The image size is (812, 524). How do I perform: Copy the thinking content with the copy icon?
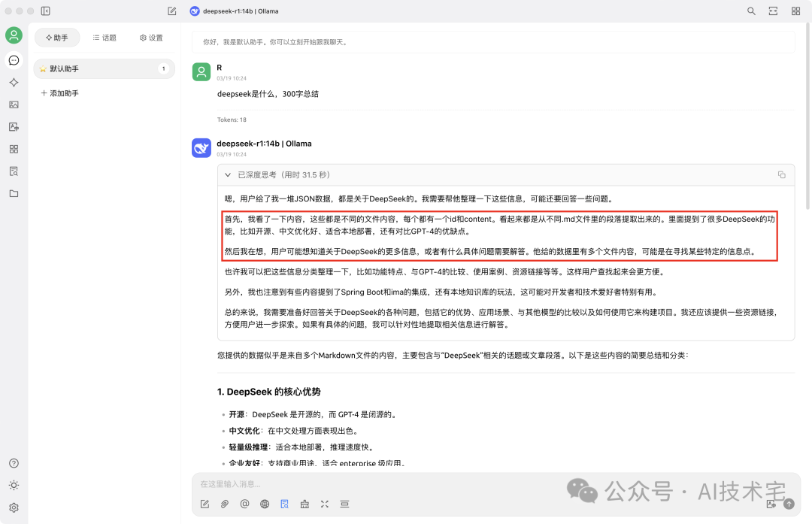[x=781, y=175]
